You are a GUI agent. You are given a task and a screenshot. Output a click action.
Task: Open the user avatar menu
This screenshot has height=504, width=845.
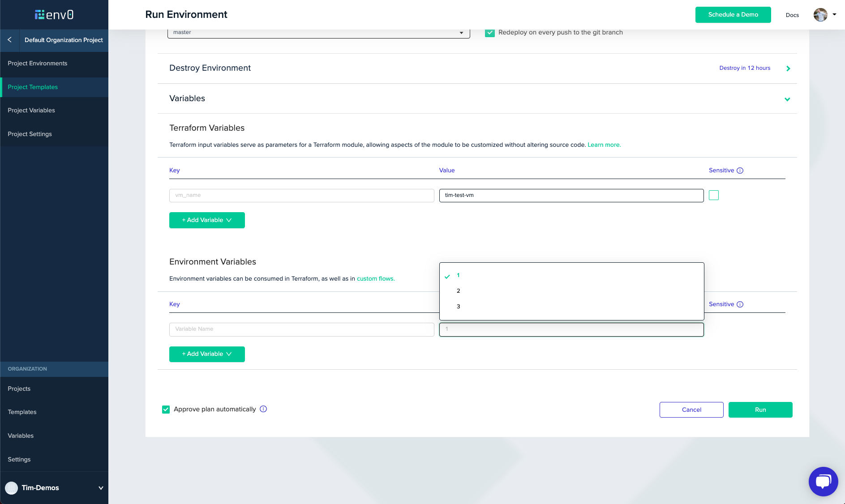click(x=820, y=15)
